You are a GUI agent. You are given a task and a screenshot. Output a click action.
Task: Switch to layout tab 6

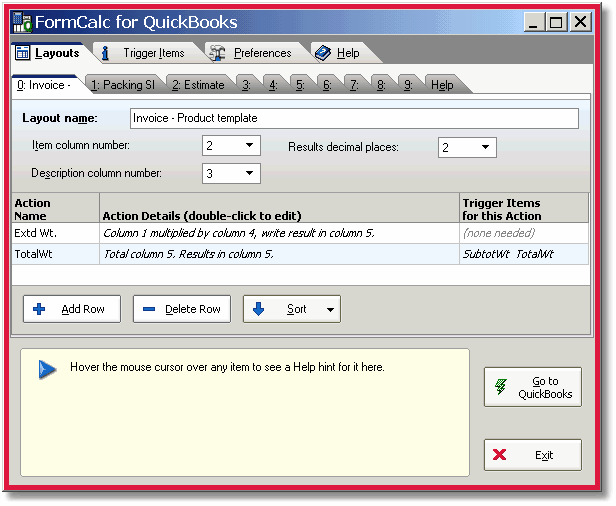[x=327, y=85]
